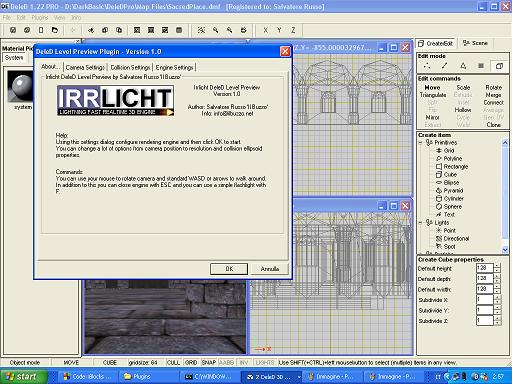Choose Spot light in Create item tree
512x384 pixels.
pyautogui.click(x=446, y=247)
